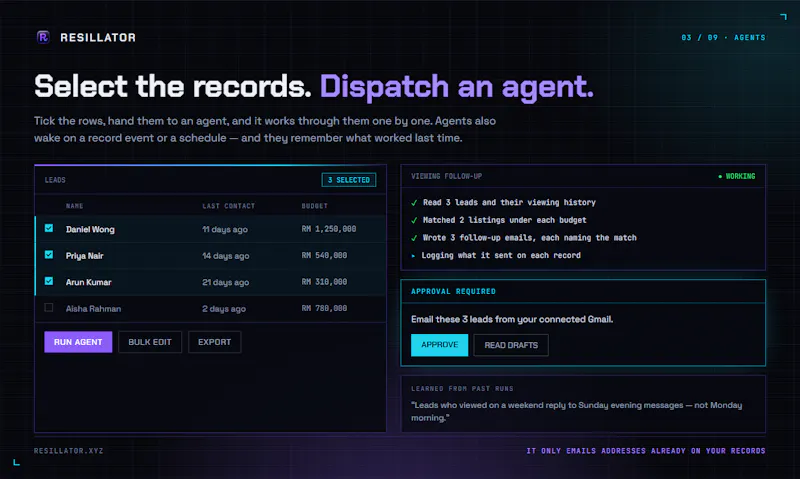Viewport: 800px width, 479px height.
Task: Click the 3 Selected badge
Action: pos(349,180)
